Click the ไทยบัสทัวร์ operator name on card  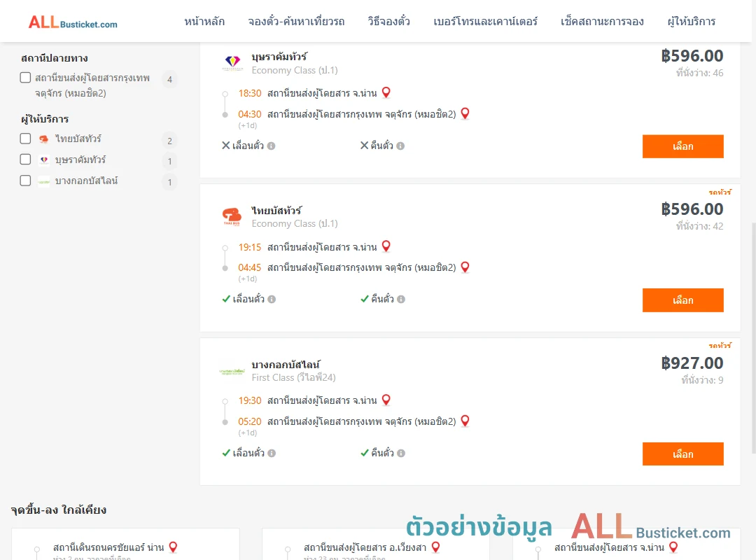[276, 210]
